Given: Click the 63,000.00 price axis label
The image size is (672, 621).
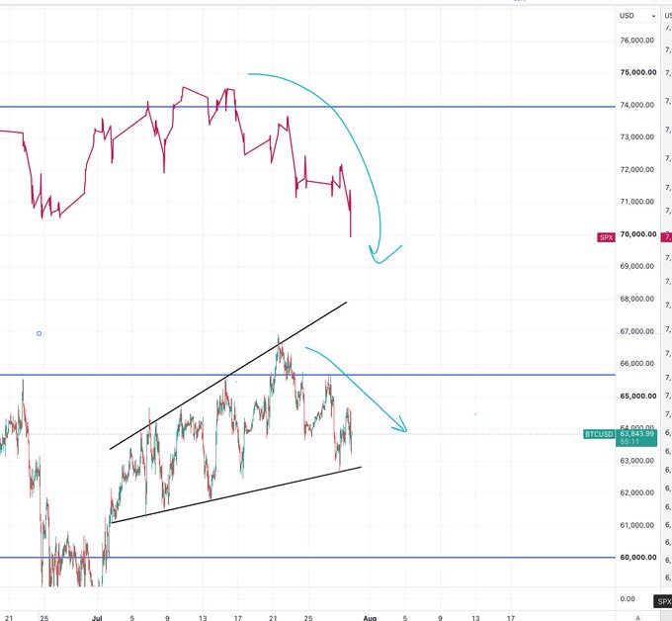Looking at the screenshot, I should (636, 461).
